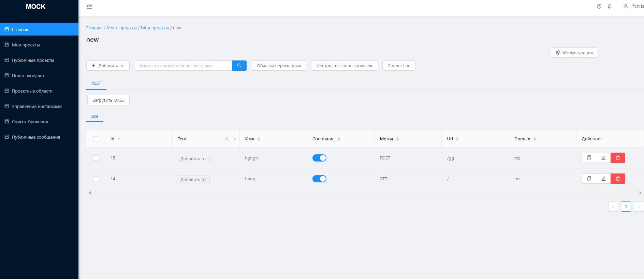Open Проектные области in the sidebar
This screenshot has width=644, height=279.
[x=39, y=91]
